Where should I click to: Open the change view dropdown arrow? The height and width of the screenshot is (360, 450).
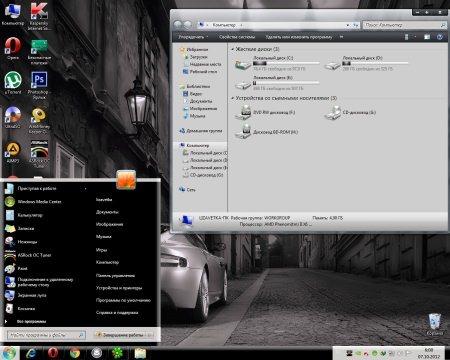click(415, 37)
